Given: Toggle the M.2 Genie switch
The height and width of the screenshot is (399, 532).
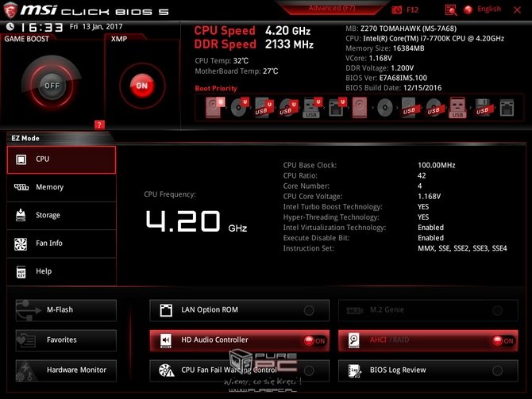Looking at the screenshot, I should coord(497,310).
